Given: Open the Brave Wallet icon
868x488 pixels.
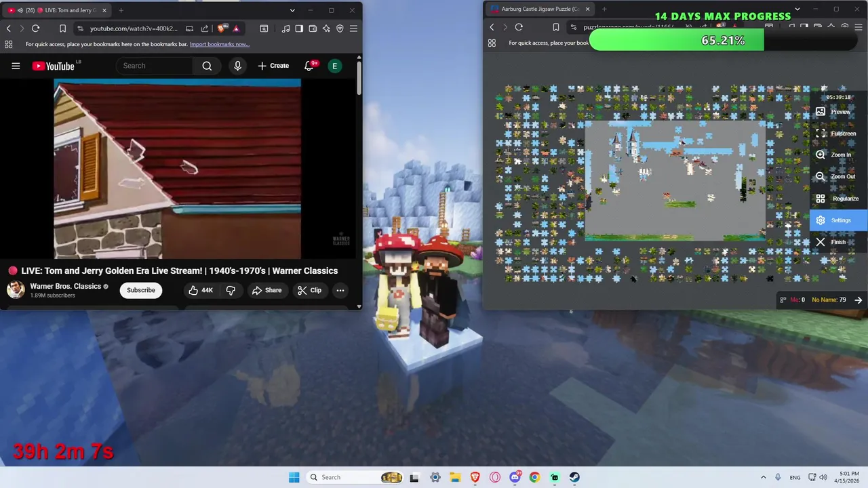Looking at the screenshot, I should pos(313,28).
